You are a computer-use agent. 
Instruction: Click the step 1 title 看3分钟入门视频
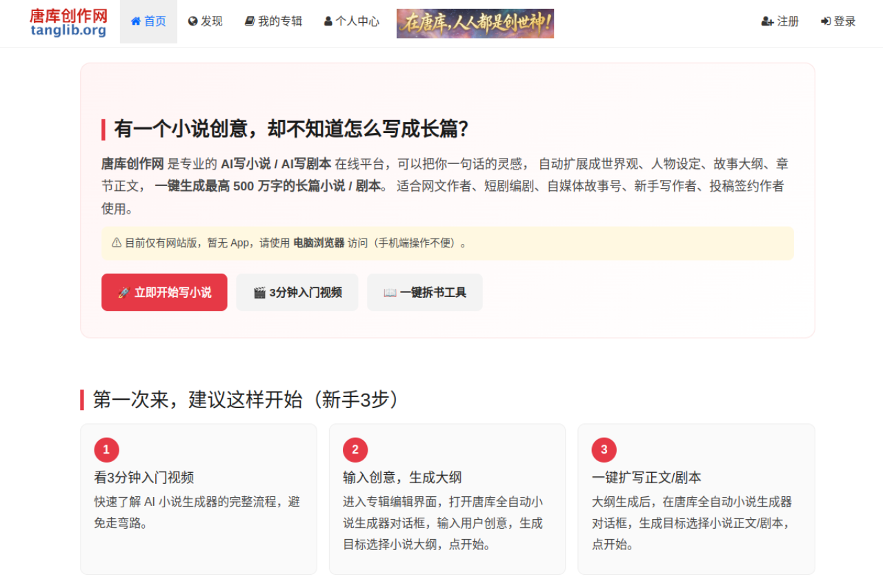point(144,477)
